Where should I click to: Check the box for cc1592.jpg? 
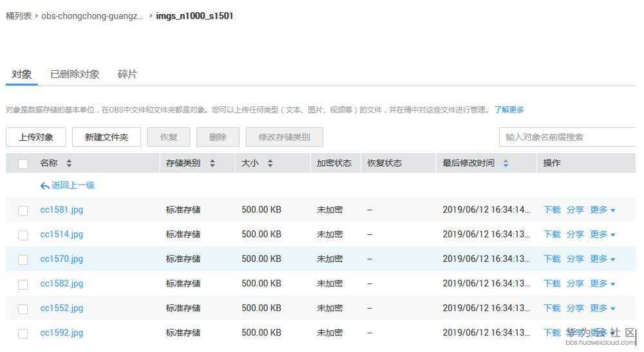tap(23, 333)
